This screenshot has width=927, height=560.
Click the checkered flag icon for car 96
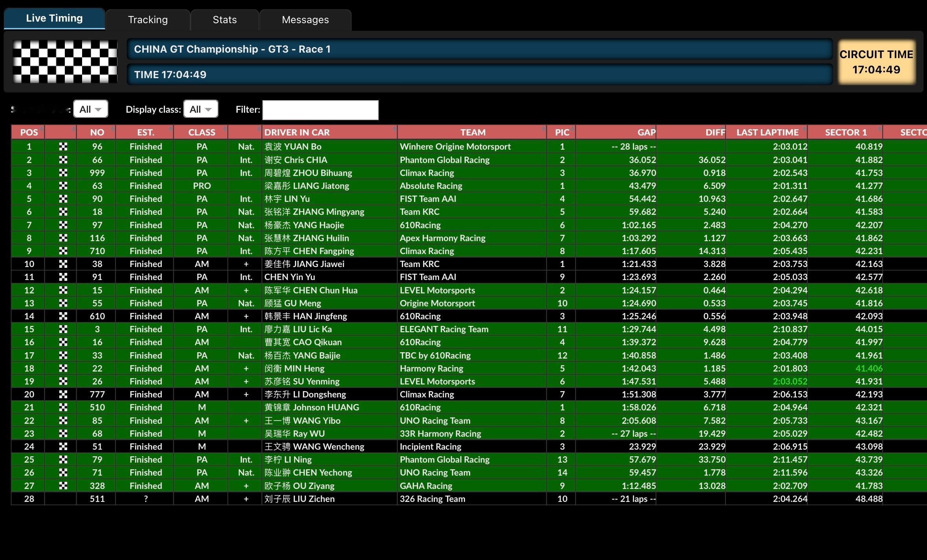[x=63, y=147]
